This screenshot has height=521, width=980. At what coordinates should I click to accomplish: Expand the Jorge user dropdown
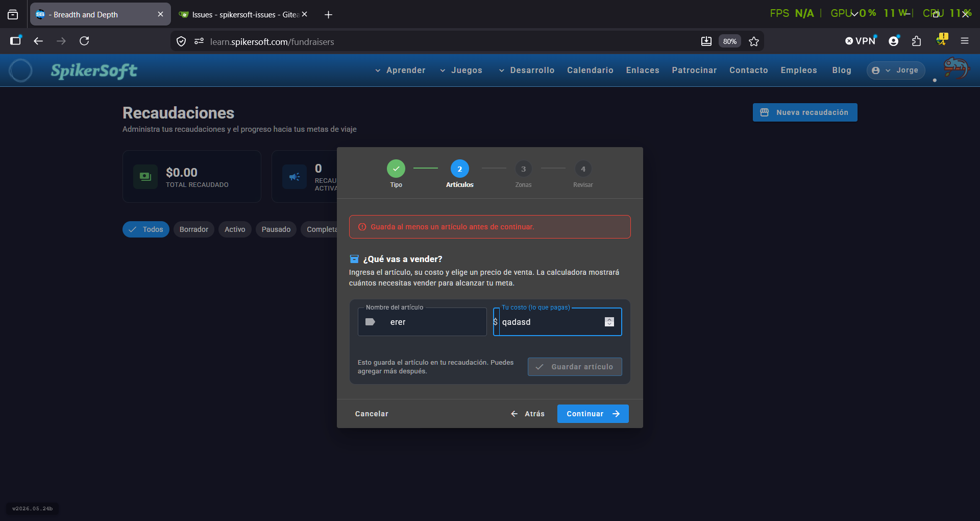pyautogui.click(x=896, y=70)
